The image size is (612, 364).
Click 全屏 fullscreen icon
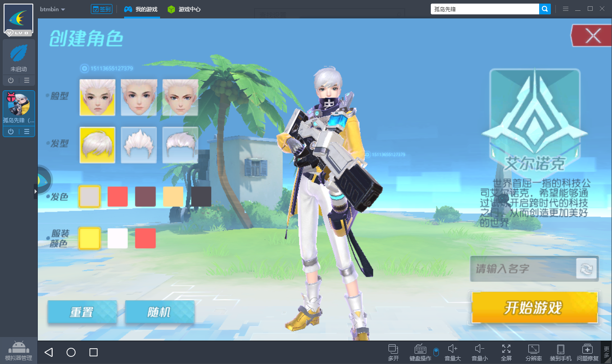(x=506, y=352)
